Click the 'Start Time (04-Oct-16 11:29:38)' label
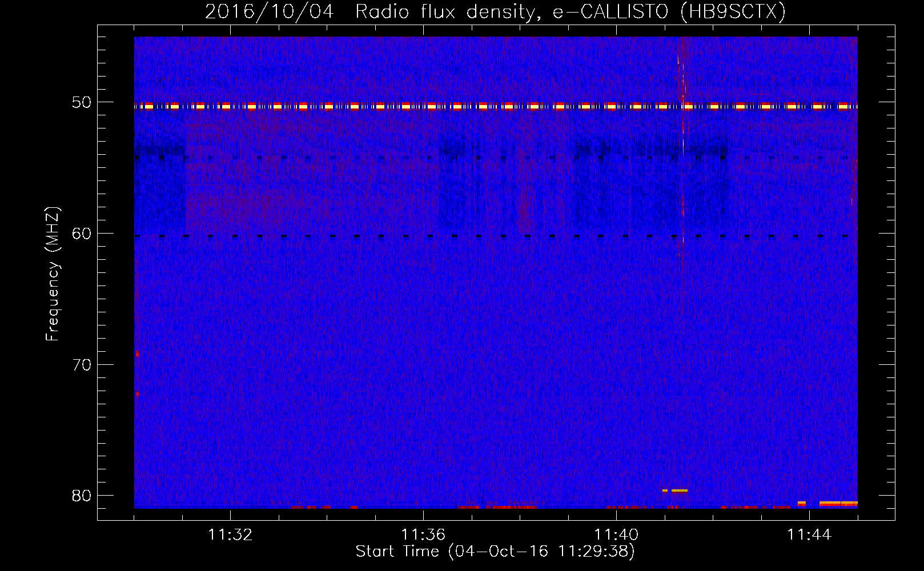This screenshot has width=924, height=571. coord(495,552)
